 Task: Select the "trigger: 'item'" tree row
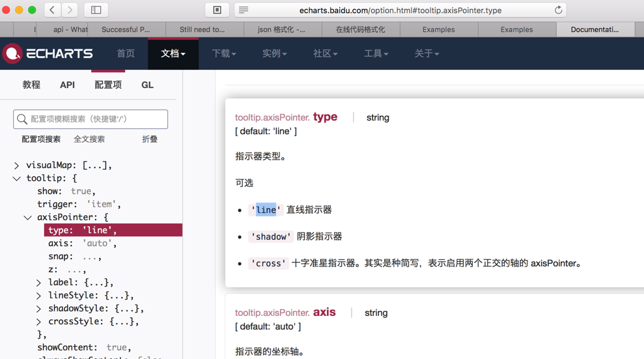tap(79, 204)
